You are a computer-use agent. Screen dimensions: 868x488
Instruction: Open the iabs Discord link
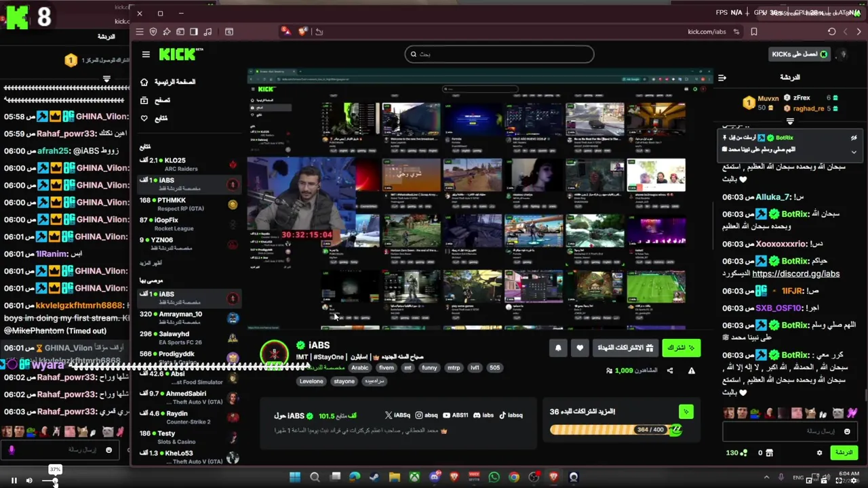pyautogui.click(x=484, y=415)
